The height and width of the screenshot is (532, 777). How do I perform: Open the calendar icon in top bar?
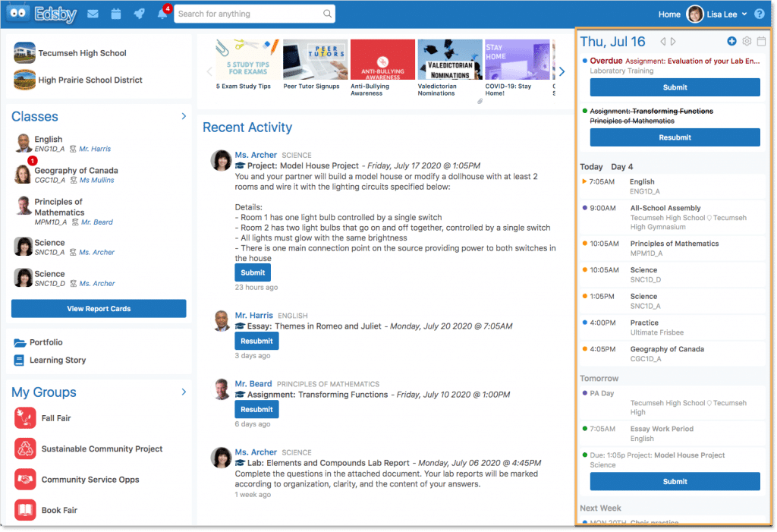tap(116, 14)
